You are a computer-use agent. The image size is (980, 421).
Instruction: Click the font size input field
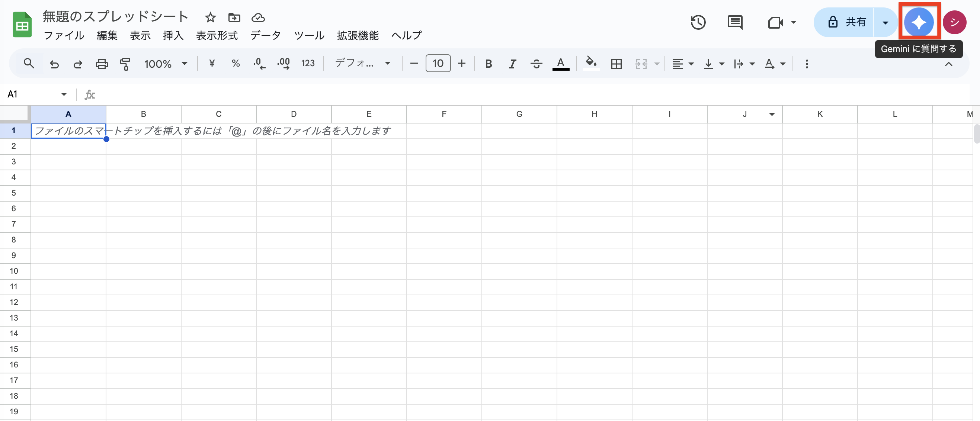pyautogui.click(x=438, y=63)
